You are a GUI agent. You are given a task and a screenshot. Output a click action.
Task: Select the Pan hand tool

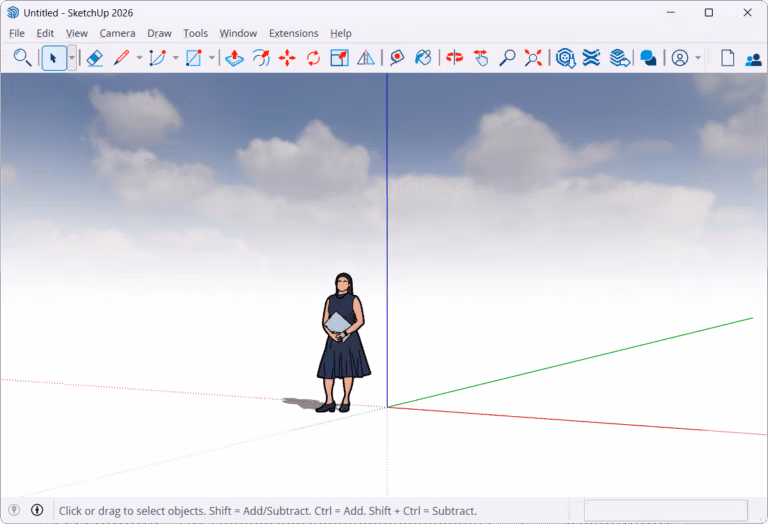(x=481, y=58)
